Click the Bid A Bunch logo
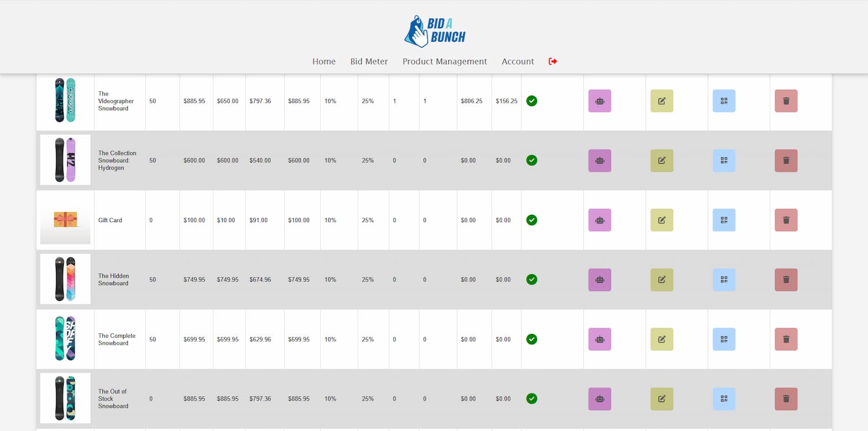868x431 pixels. (x=435, y=31)
